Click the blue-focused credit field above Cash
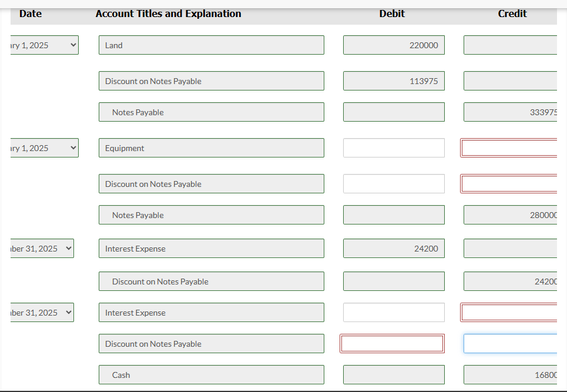 tap(510, 344)
